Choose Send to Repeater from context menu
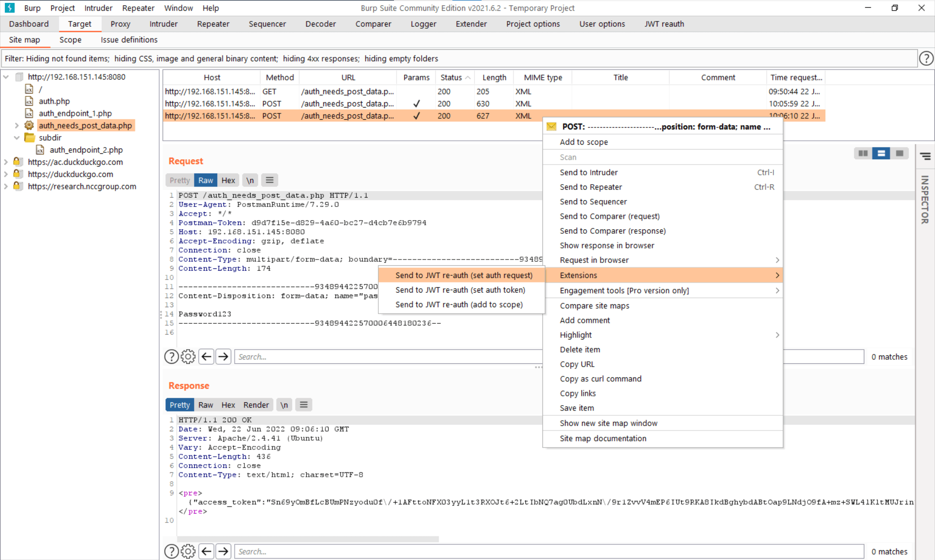 [x=591, y=187]
